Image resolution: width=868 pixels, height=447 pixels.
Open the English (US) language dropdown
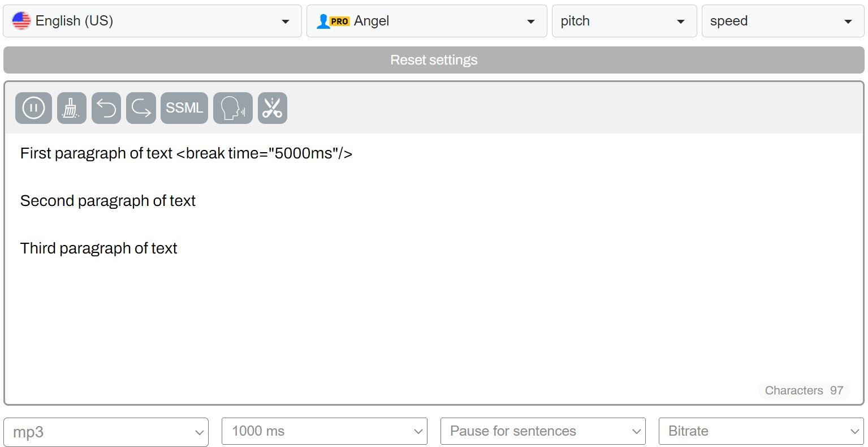[152, 21]
